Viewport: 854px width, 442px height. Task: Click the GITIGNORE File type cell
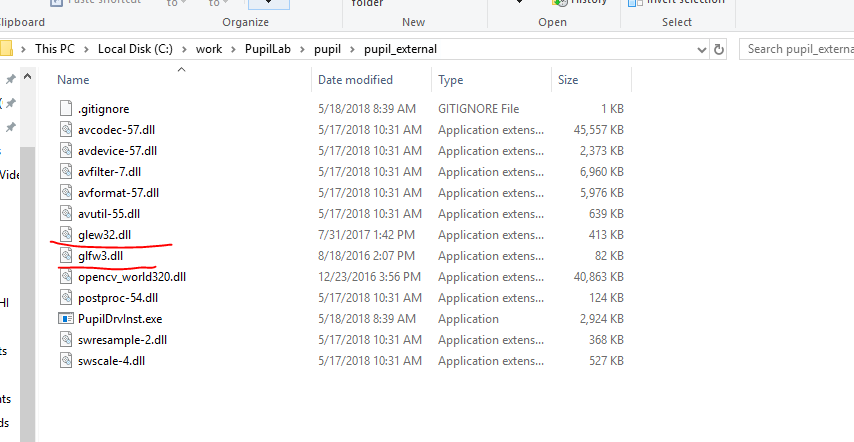tap(478, 109)
